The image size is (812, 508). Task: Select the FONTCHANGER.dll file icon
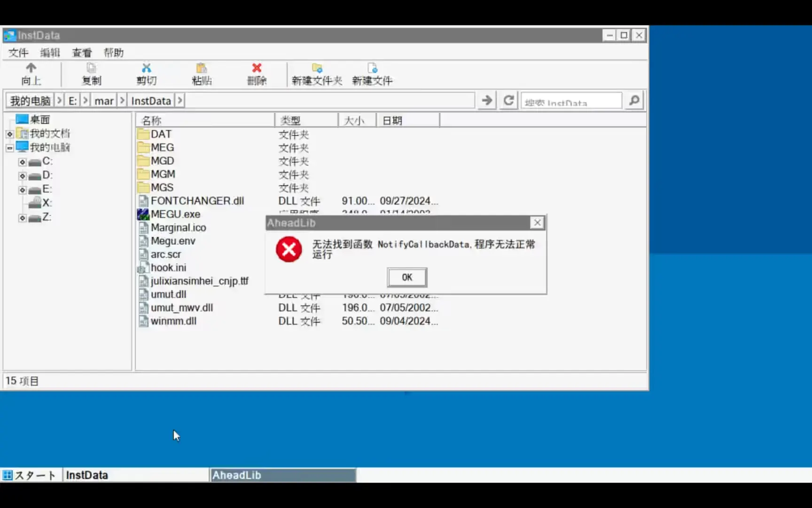click(144, 201)
